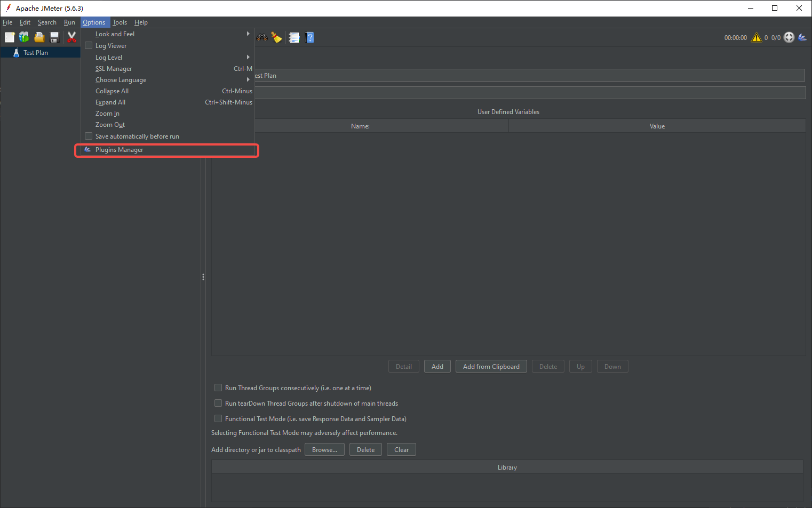Click the JMeter feather icon in title bar

coord(9,8)
